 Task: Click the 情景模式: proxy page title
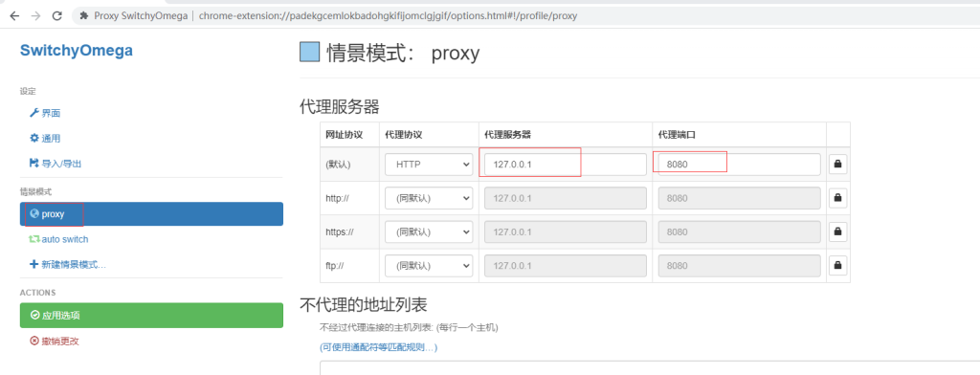tap(403, 54)
